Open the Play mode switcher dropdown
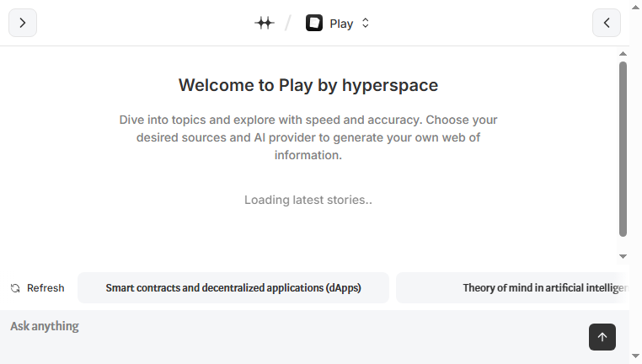 [338, 24]
